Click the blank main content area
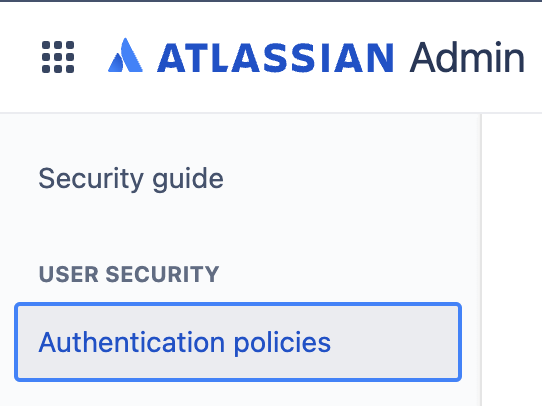Viewport: 542px width, 406px height. (512, 259)
